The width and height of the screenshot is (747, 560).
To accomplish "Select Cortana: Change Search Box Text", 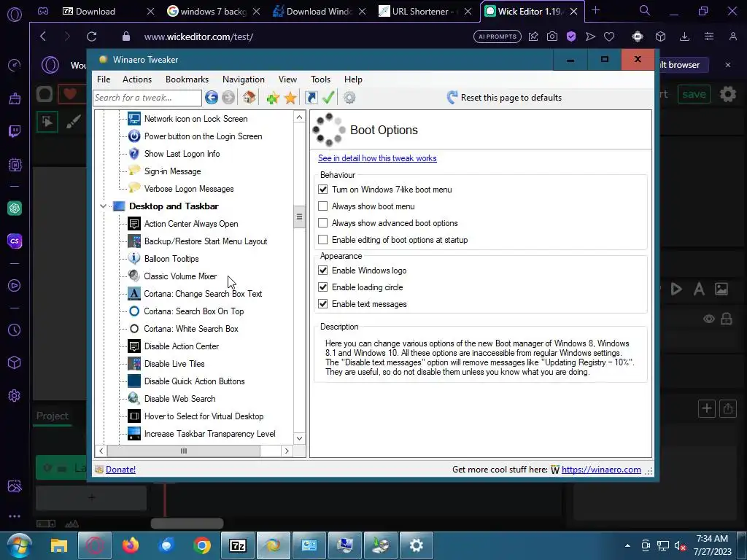I will [203, 294].
